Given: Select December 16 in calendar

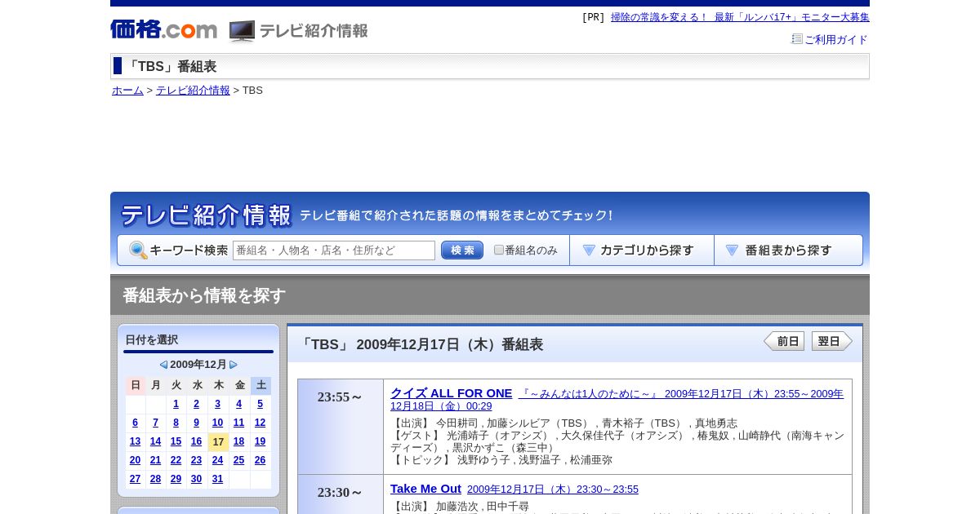Looking at the screenshot, I should [196, 441].
